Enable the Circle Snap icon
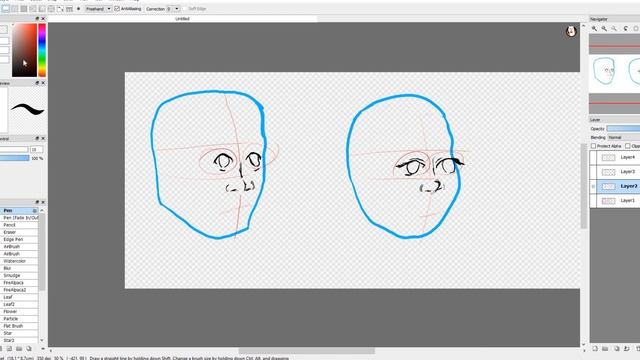The height and width of the screenshot is (360, 640). [51, 9]
